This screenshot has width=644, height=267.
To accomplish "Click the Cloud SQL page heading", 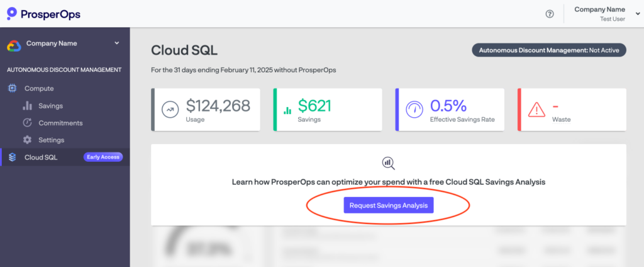I will [x=184, y=50].
